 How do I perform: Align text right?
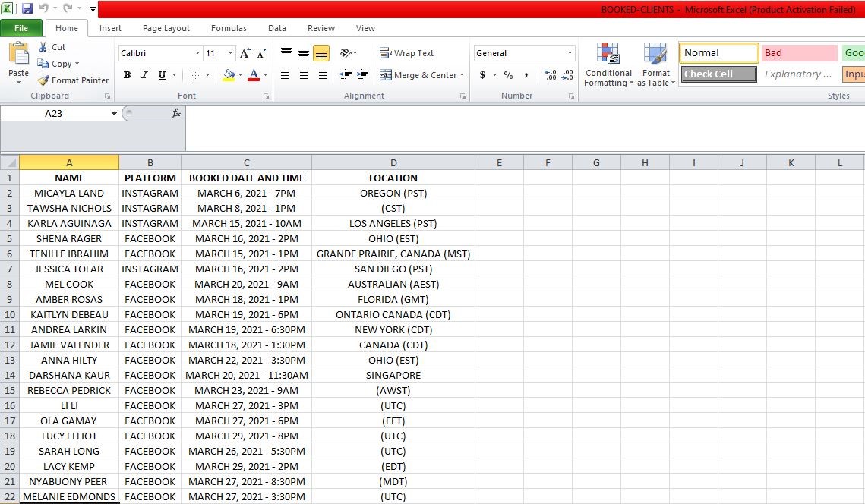click(x=321, y=75)
